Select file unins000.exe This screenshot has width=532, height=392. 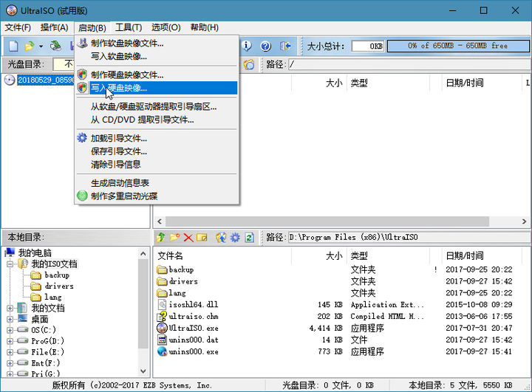coord(194,351)
